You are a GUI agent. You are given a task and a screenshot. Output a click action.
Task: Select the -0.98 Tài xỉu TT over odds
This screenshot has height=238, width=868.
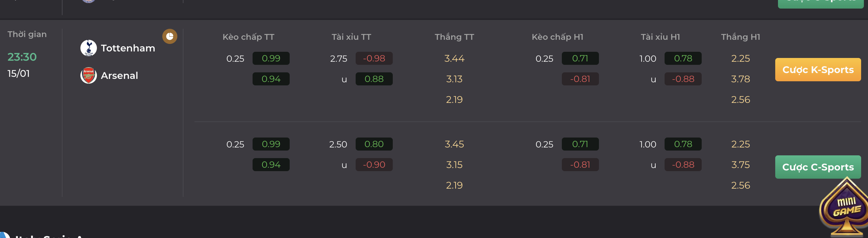click(x=374, y=58)
